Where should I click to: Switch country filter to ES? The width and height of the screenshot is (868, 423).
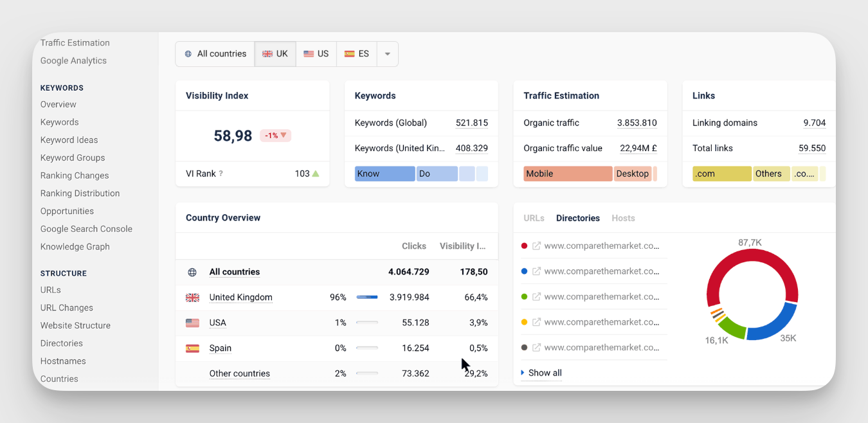point(357,54)
